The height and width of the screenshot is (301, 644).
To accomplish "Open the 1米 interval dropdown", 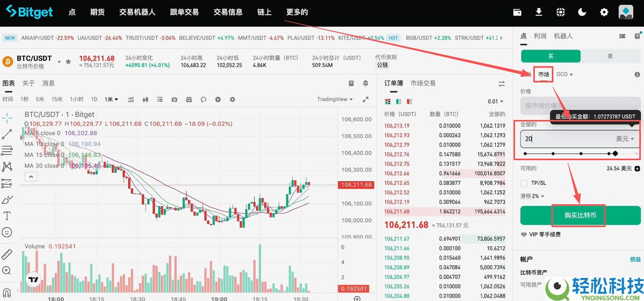I will (x=112, y=99).
